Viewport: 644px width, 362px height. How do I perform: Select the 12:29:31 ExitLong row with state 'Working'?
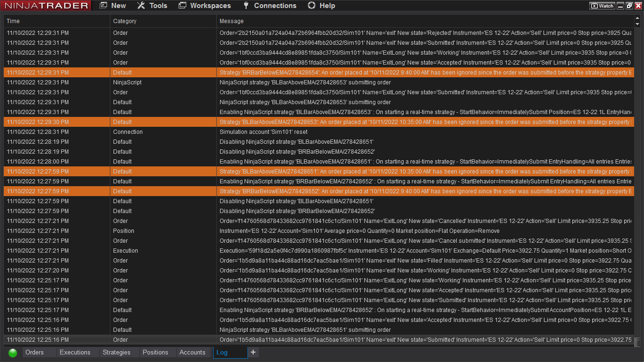coord(319,53)
